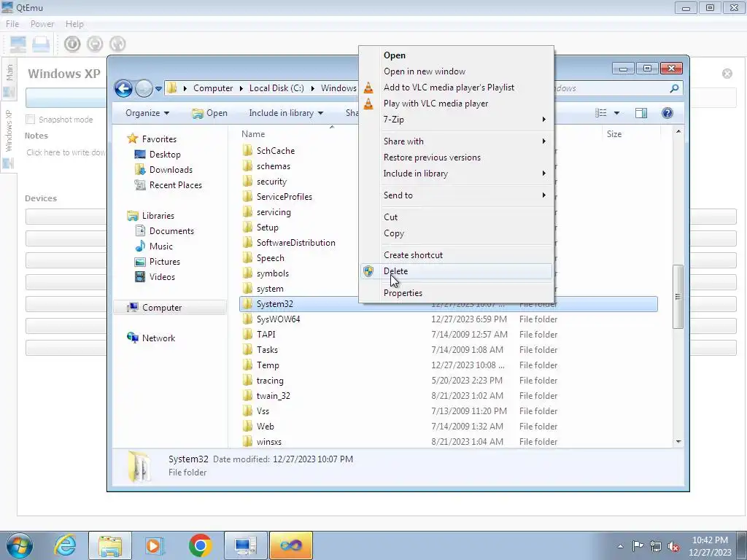Select the ServiceProfiles folder
747x560 pixels.
(x=284, y=197)
